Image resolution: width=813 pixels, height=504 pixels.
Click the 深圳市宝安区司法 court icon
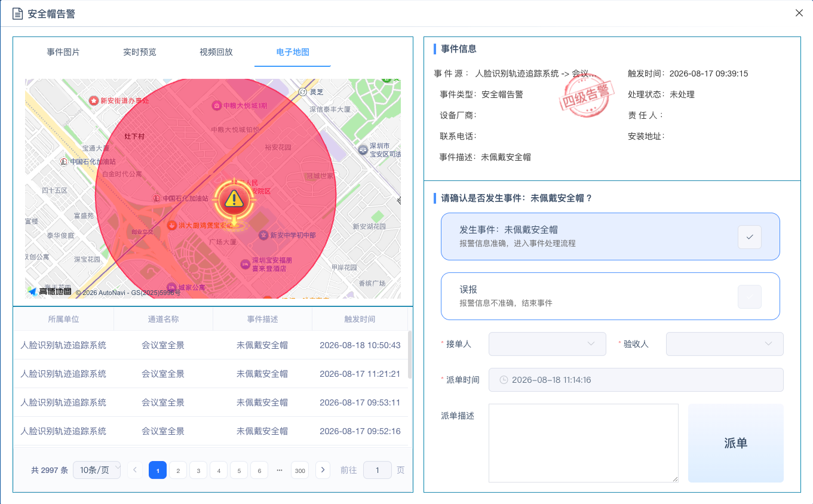coord(363,150)
